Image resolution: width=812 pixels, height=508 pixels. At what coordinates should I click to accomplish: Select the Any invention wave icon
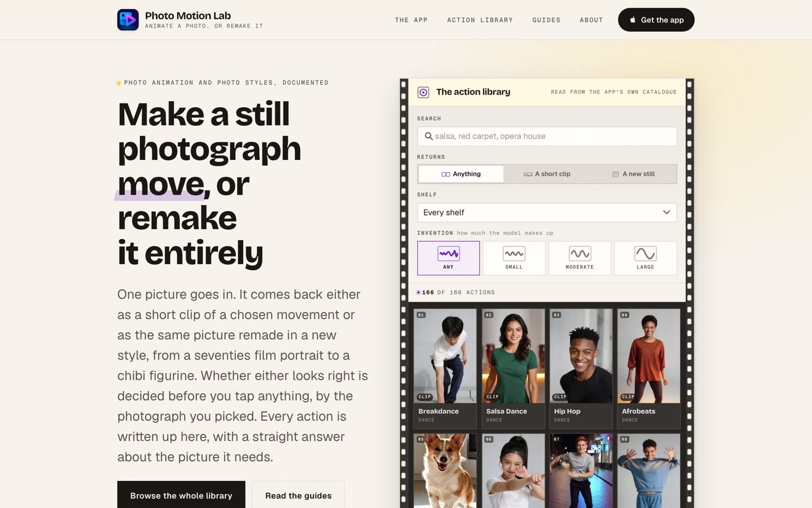tap(448, 253)
